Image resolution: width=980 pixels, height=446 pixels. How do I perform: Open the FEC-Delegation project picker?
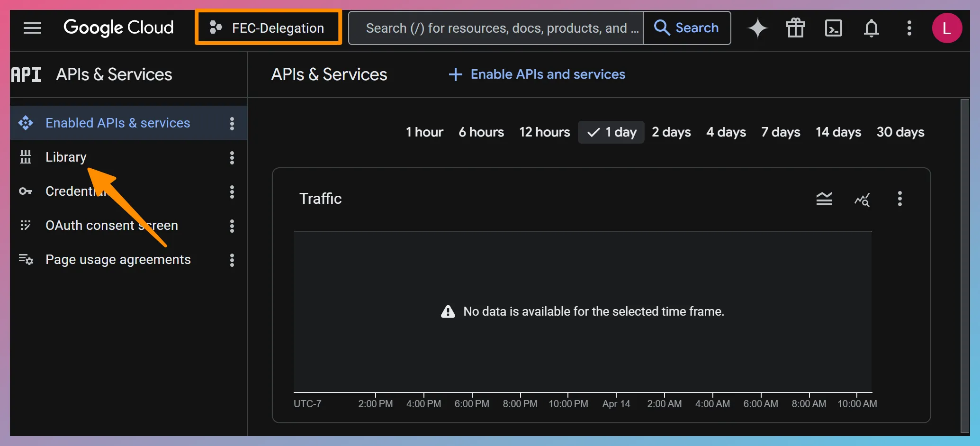[x=268, y=28]
